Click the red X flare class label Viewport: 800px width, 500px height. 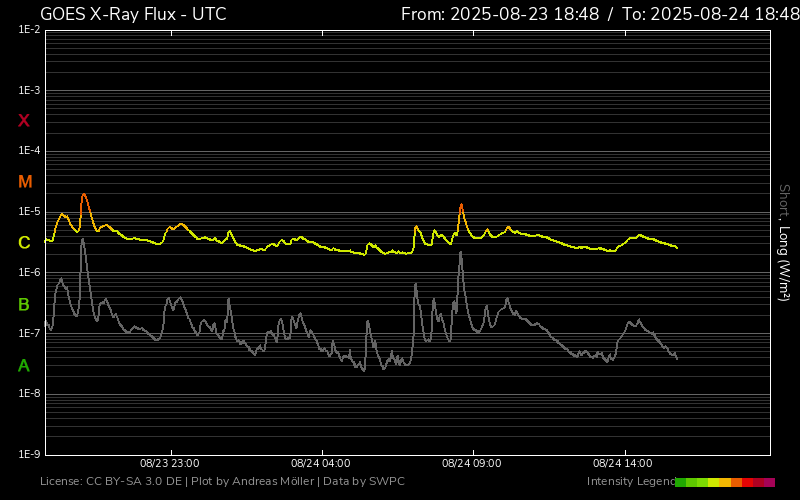pyautogui.click(x=24, y=121)
